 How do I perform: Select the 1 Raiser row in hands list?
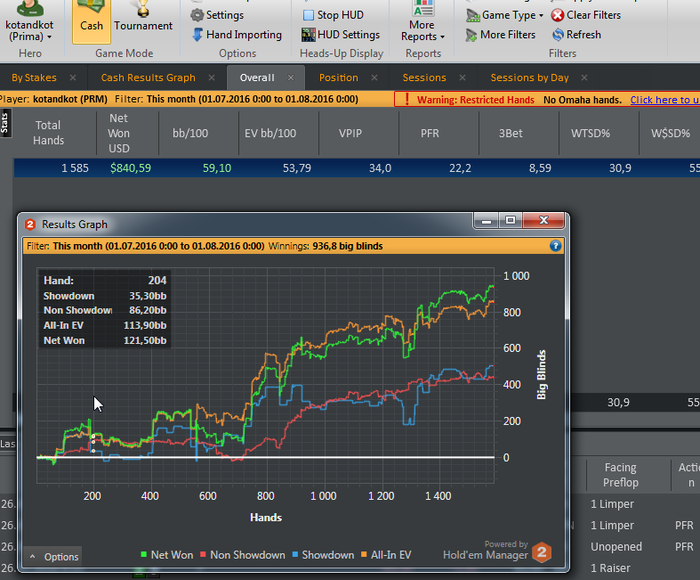[x=610, y=568]
